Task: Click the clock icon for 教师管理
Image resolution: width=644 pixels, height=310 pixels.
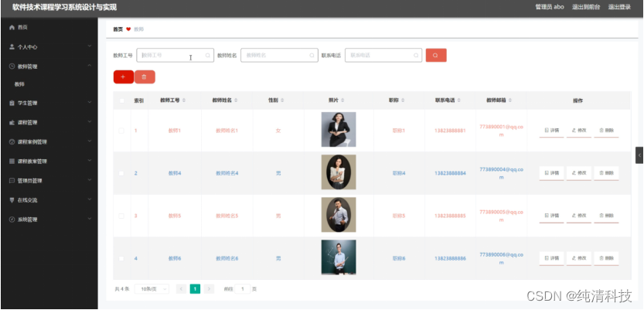Action: (12, 66)
